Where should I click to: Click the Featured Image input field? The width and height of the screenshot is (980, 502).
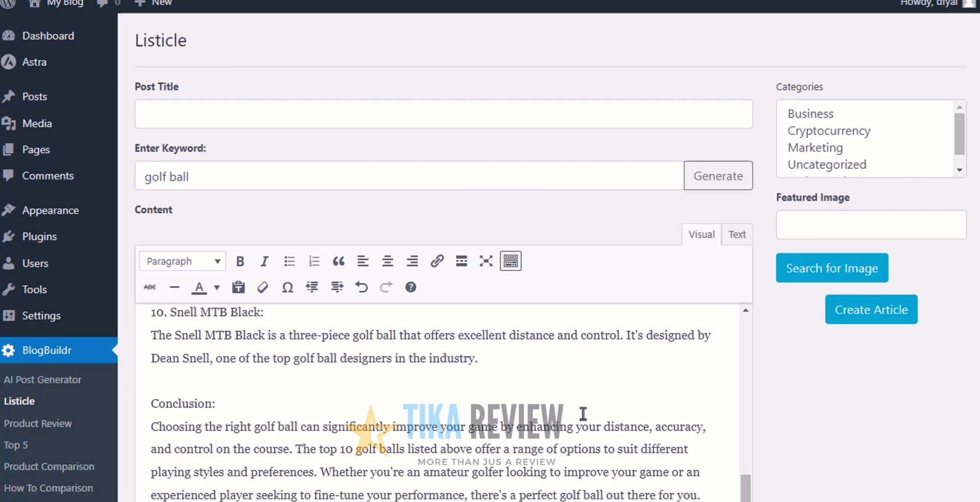pos(871,224)
